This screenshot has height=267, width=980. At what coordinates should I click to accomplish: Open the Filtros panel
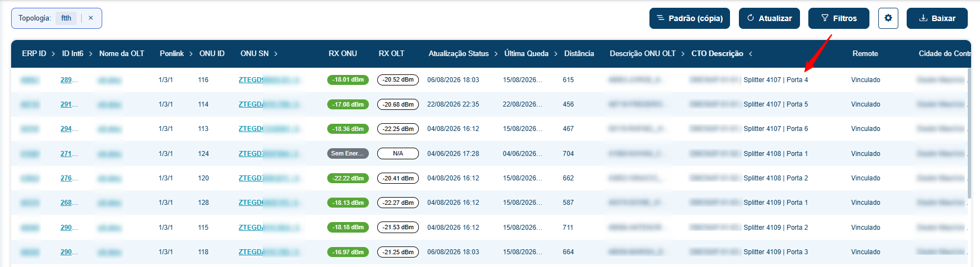839,18
